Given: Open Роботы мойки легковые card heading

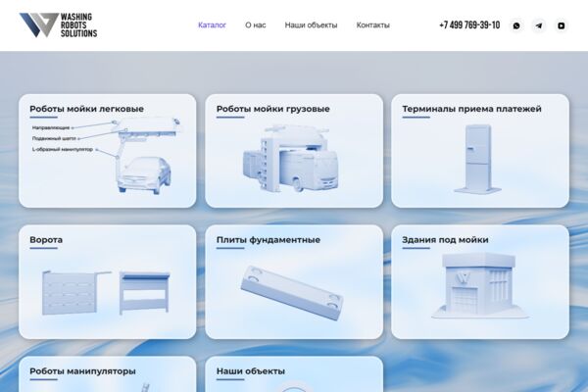Looking at the screenshot, I should pyautogui.click(x=86, y=109).
